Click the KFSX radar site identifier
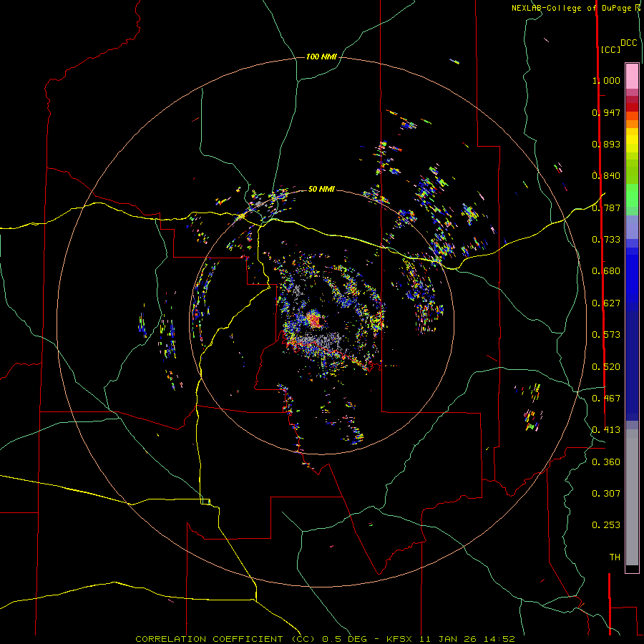This screenshot has width=644, height=644. 399,639
